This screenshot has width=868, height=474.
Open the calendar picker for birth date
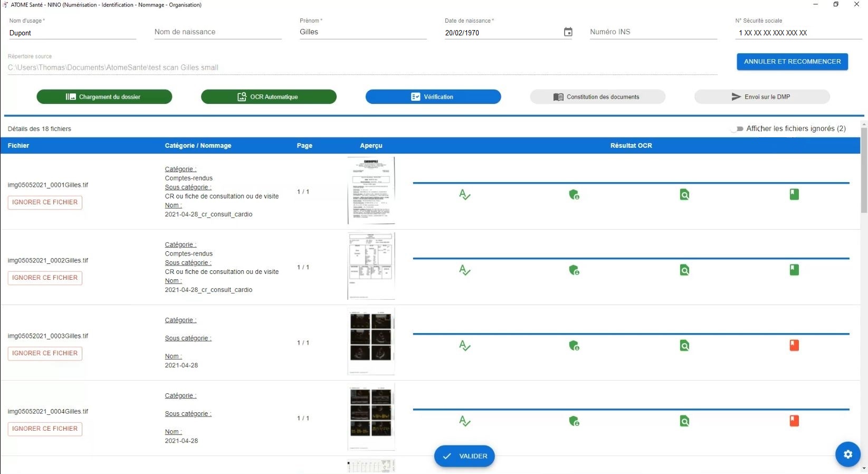(x=568, y=32)
